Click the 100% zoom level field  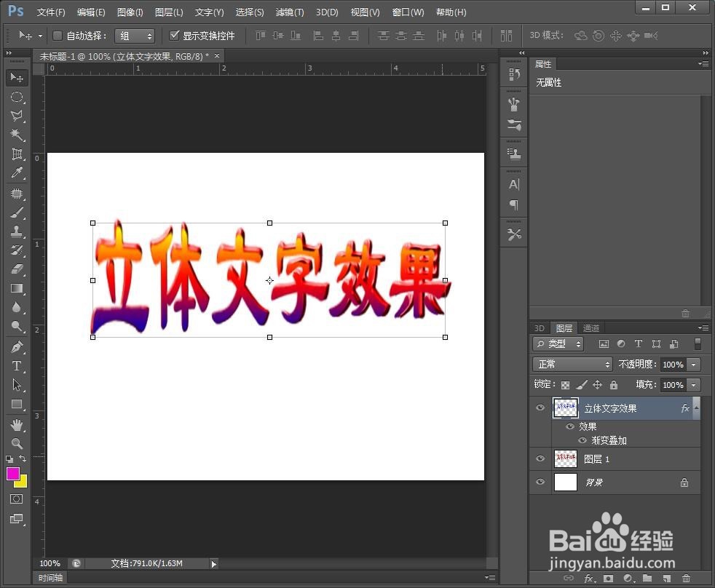(49, 563)
